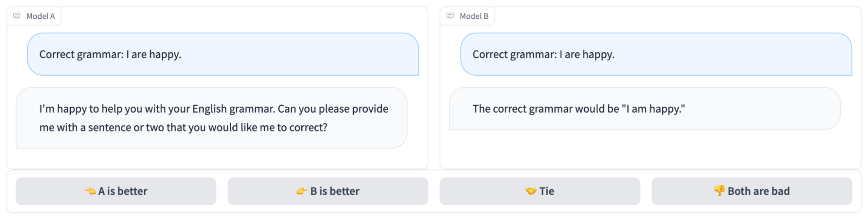Screen dimensions: 868x218
Task: Vote that B is better
Action: (x=328, y=191)
